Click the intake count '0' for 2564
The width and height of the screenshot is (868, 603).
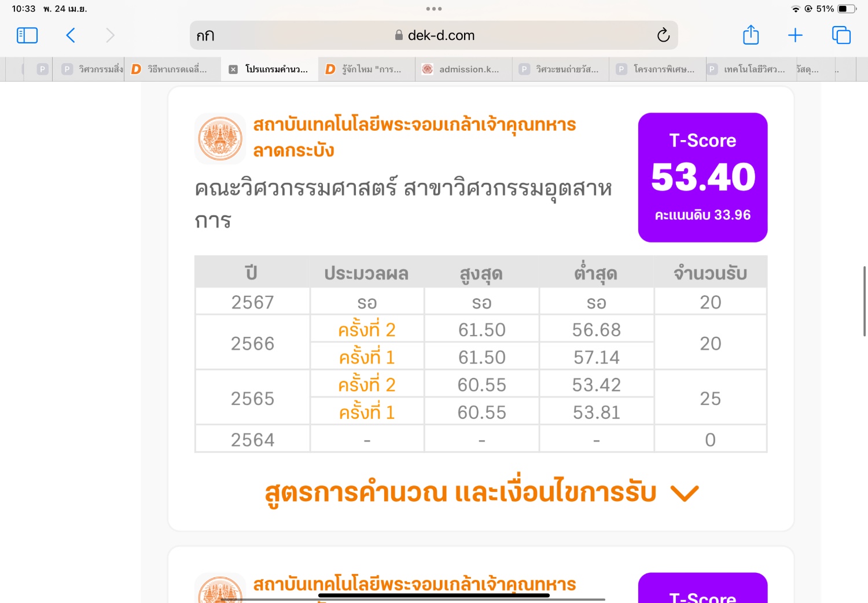(710, 440)
